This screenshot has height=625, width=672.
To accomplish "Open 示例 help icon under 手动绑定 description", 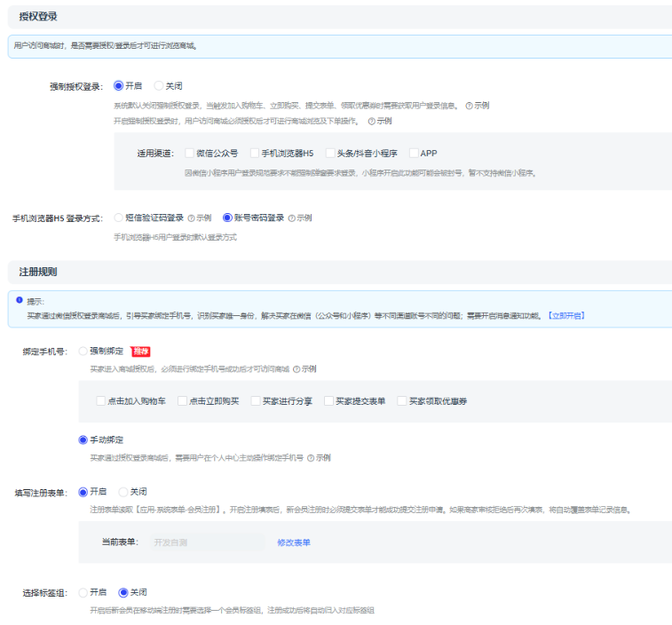I will click(311, 458).
